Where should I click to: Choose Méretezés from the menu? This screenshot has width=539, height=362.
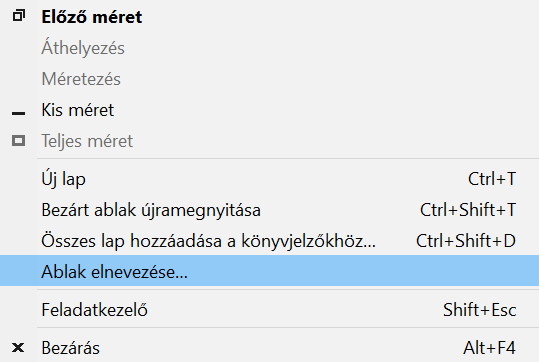[x=270, y=79]
